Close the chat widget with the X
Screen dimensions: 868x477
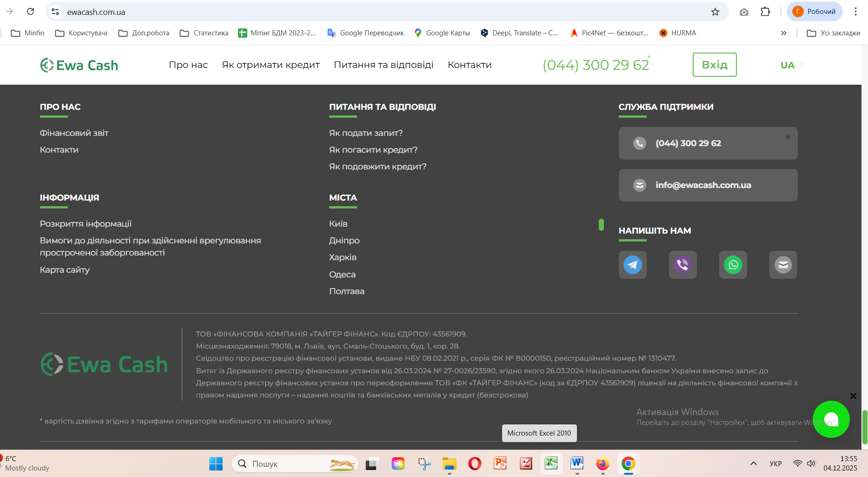coord(853,396)
